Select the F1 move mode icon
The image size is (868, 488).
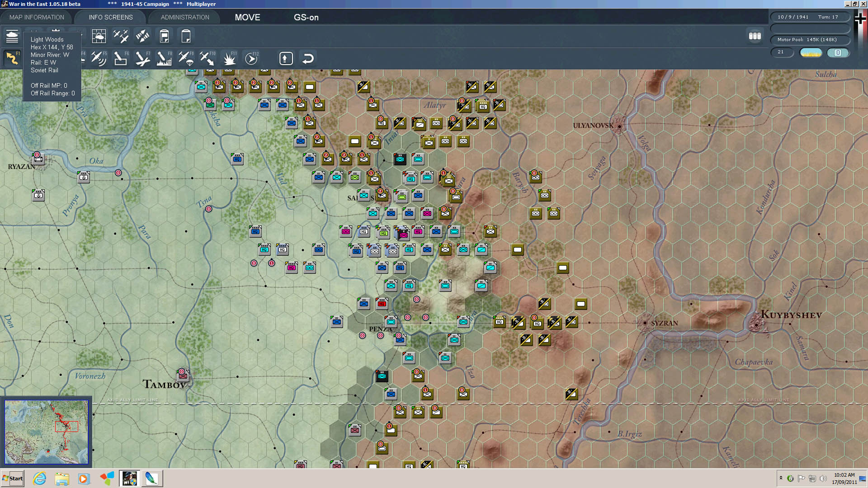click(x=12, y=58)
